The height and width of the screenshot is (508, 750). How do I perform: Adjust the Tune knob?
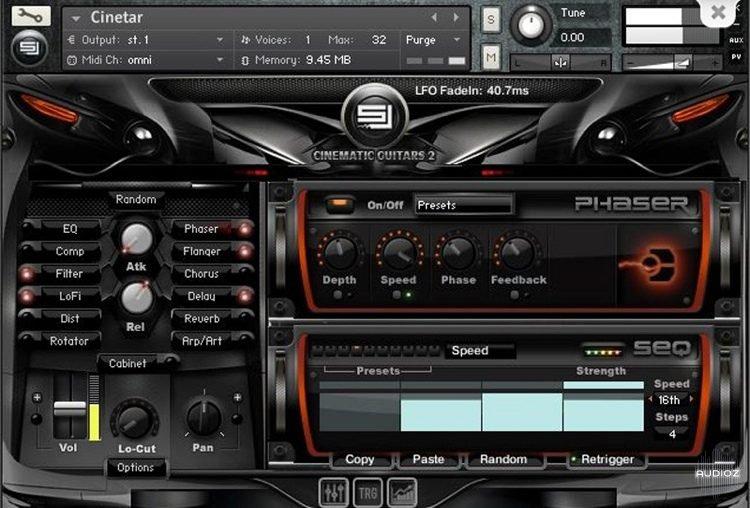click(x=531, y=25)
